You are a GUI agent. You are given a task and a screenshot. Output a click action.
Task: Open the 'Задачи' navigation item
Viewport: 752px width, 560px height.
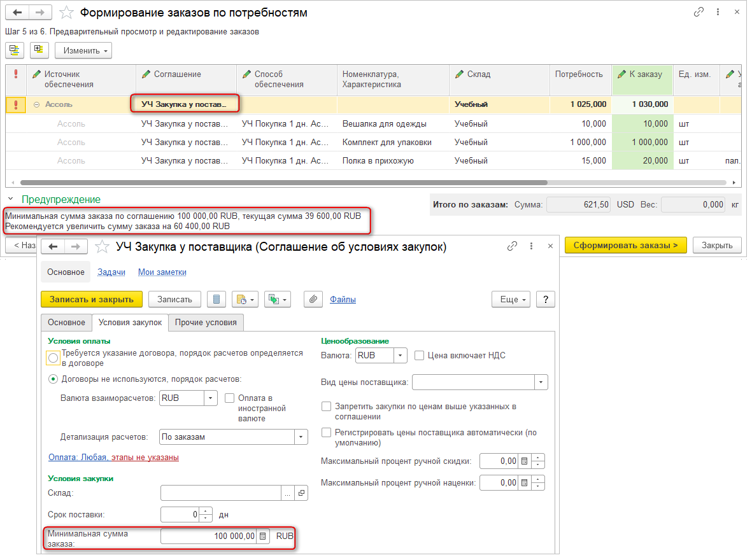point(111,272)
